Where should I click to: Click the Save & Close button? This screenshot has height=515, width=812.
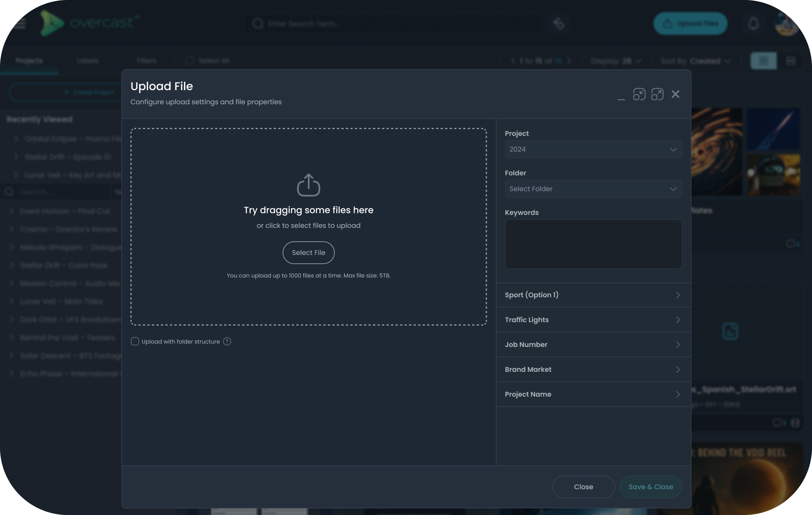click(650, 487)
